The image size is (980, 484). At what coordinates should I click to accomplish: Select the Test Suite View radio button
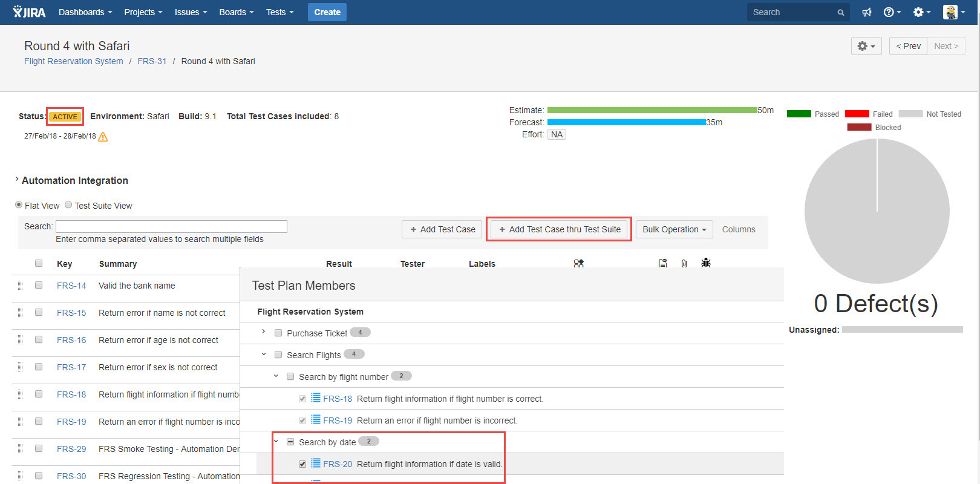pos(68,204)
